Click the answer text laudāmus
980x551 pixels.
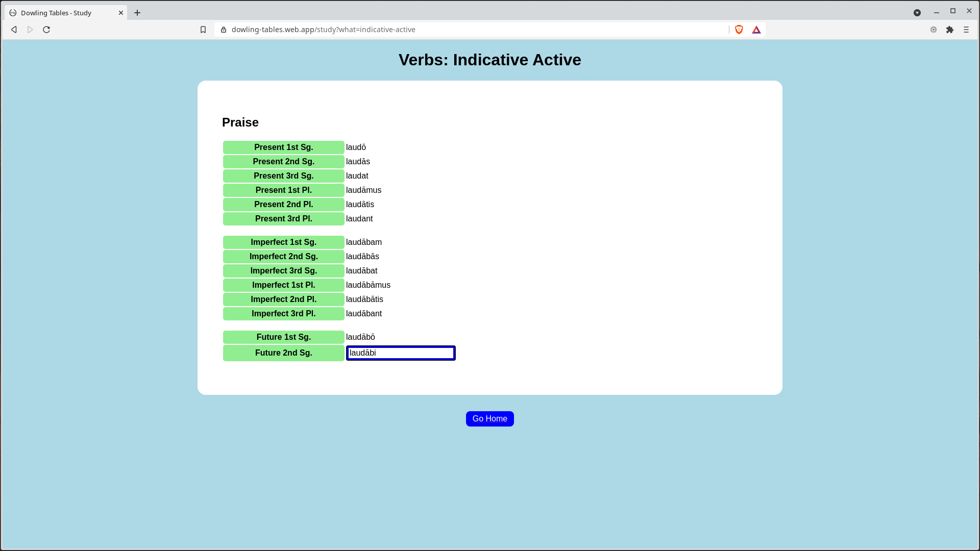pyautogui.click(x=363, y=190)
